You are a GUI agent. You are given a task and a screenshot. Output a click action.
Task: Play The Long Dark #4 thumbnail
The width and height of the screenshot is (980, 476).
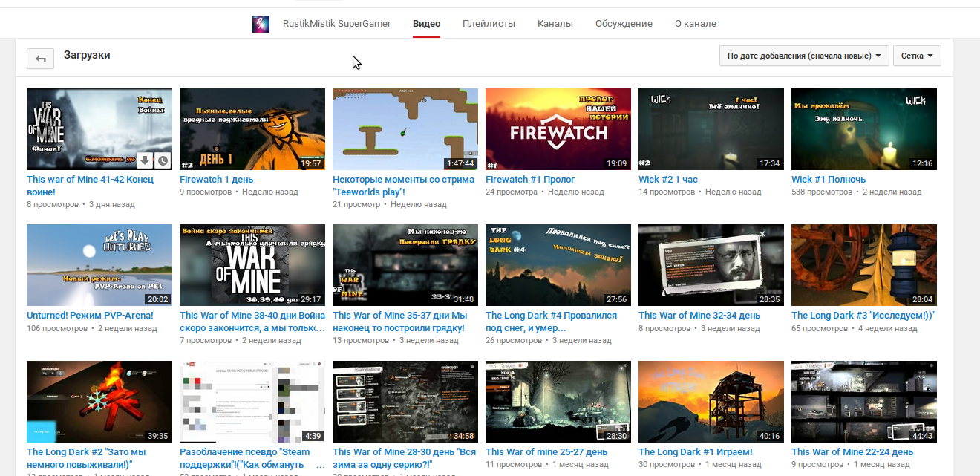click(558, 265)
